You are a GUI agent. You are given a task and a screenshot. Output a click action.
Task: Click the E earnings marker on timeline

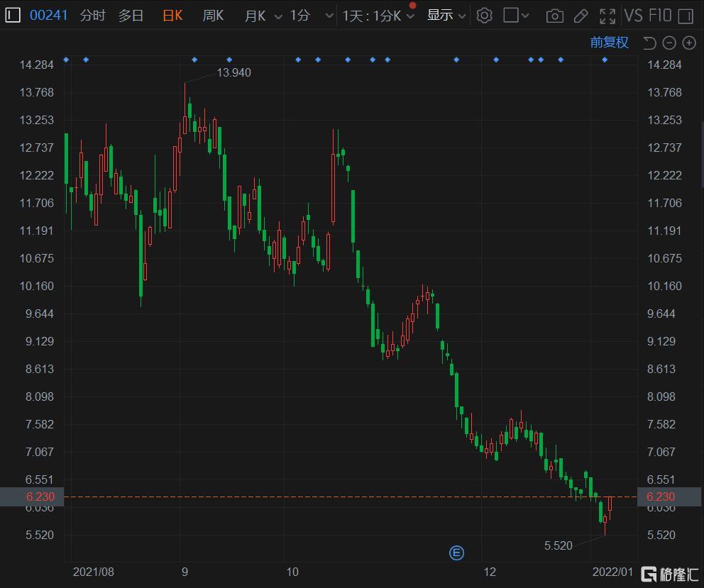(x=456, y=553)
